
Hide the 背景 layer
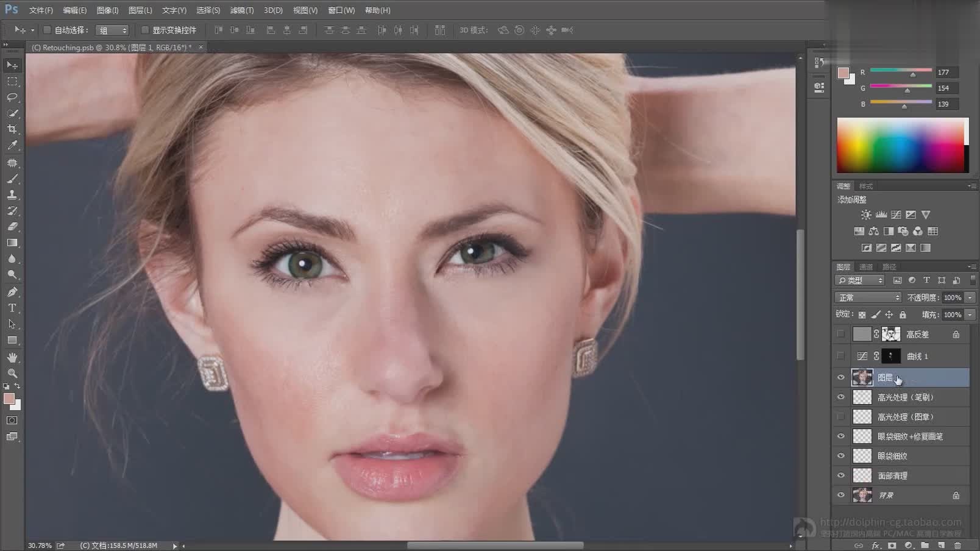click(x=841, y=496)
